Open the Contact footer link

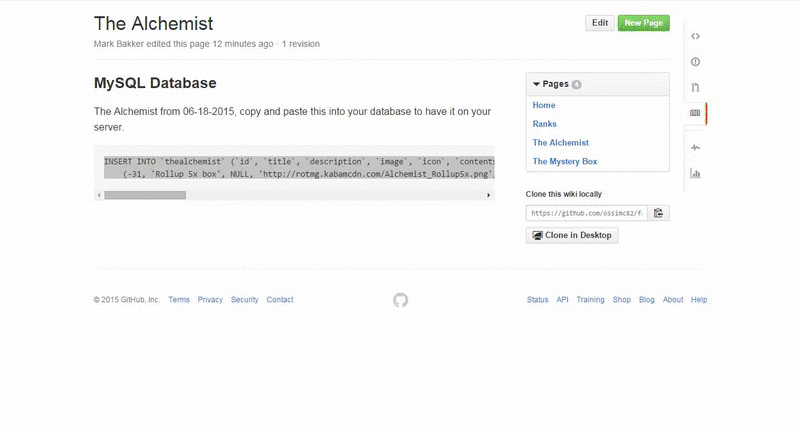280,300
